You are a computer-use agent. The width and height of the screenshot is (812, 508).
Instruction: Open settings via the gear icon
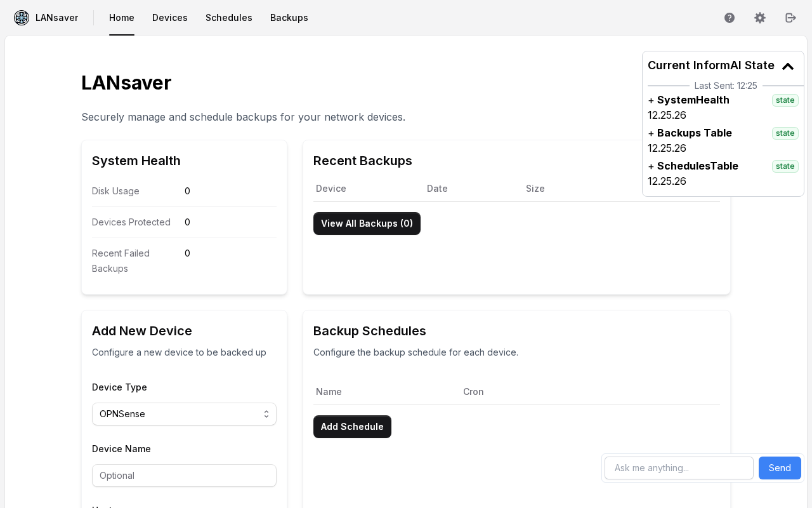pyautogui.click(x=760, y=18)
